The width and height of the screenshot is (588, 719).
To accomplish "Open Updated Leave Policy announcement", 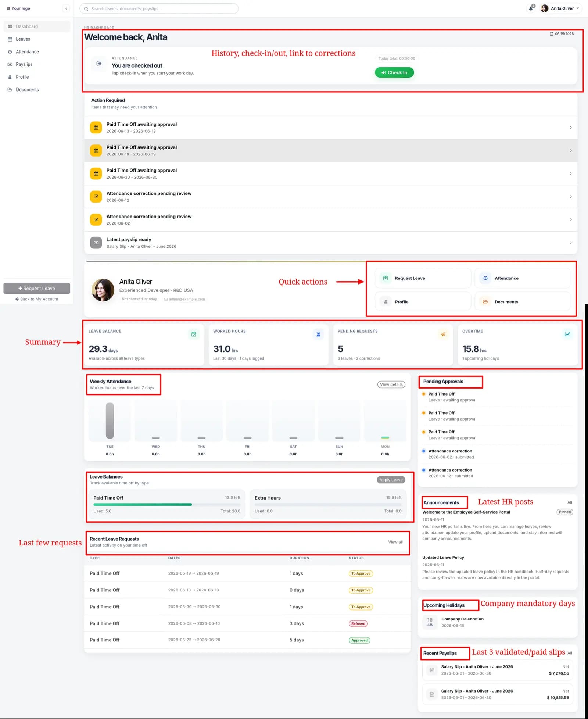I will (x=443, y=558).
